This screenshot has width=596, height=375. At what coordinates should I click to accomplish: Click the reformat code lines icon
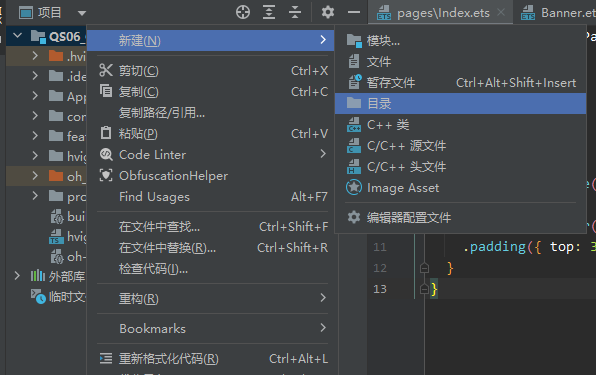106,358
